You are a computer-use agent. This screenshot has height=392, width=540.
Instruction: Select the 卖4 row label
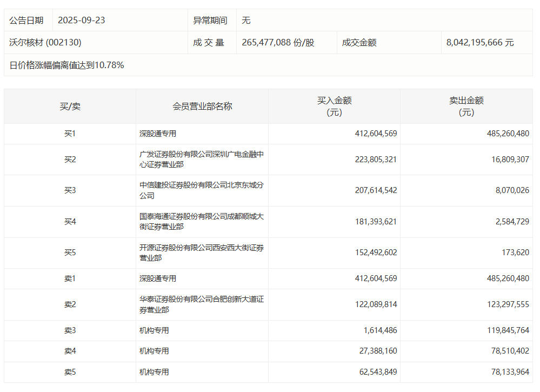[70, 351]
